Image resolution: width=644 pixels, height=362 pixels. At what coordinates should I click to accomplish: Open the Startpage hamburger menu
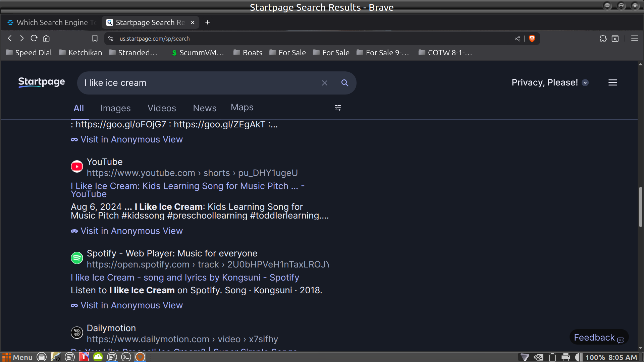click(612, 82)
